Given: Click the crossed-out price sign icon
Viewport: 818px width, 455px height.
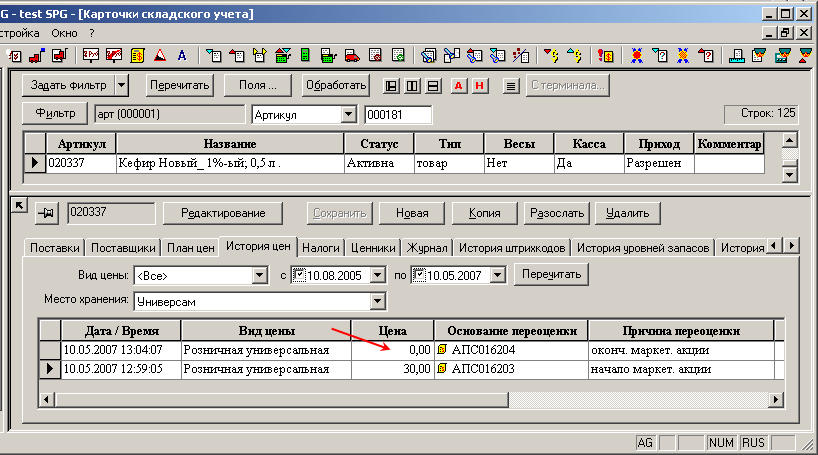Looking at the screenshot, I should pos(114,55).
